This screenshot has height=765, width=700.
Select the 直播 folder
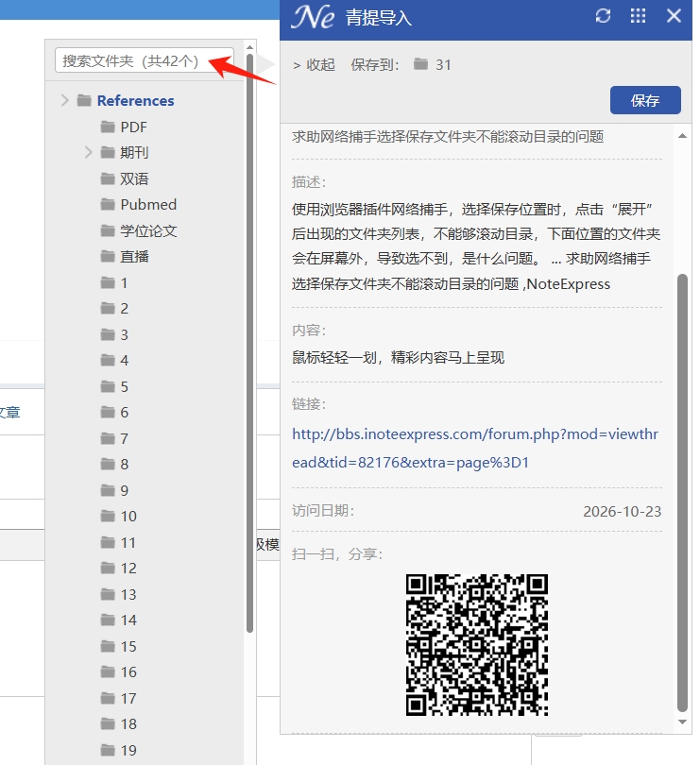click(x=134, y=256)
